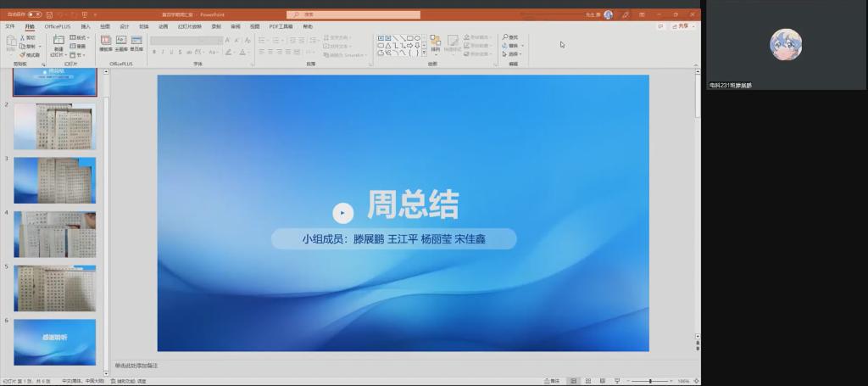Expand the shapes gallery more arrow

click(x=423, y=53)
